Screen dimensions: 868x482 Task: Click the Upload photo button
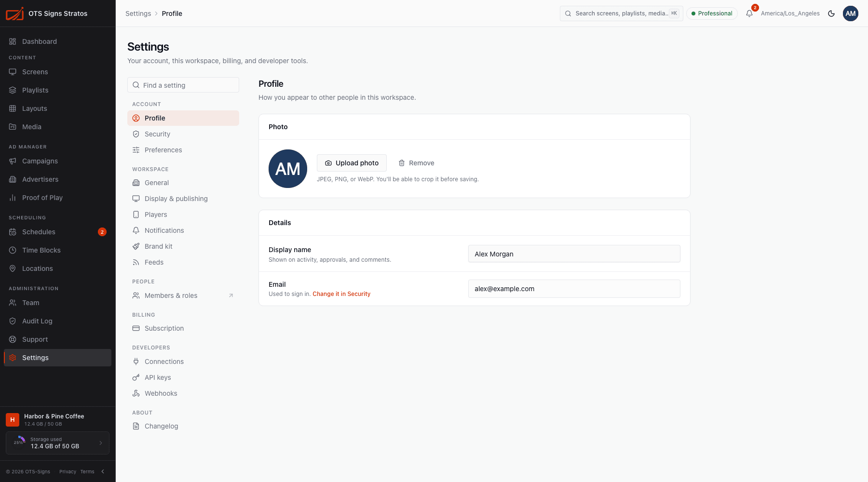point(352,163)
